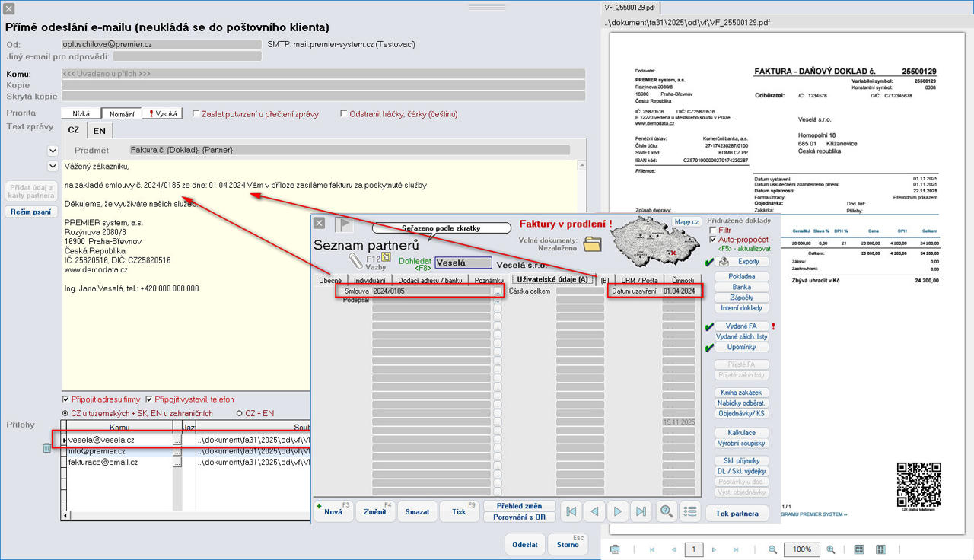
Task: Enable Zaslat potvrzení o přečtení zprávy
Action: pos(196,114)
